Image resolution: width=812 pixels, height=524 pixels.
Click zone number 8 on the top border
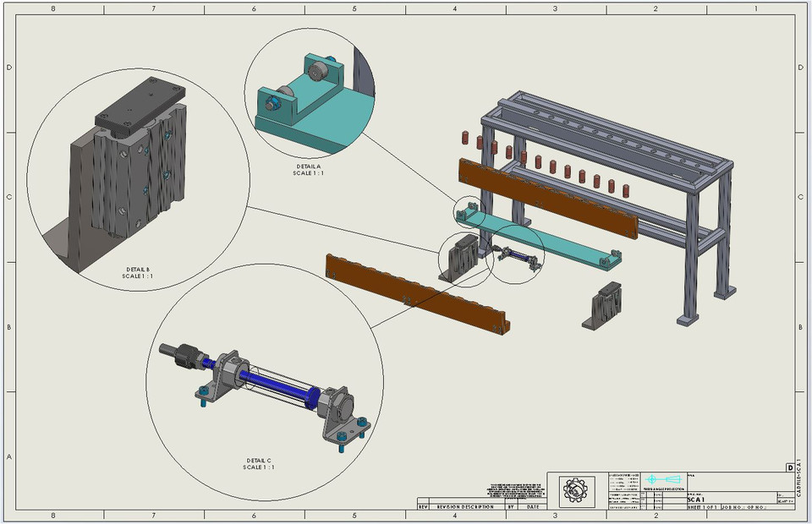point(53,9)
